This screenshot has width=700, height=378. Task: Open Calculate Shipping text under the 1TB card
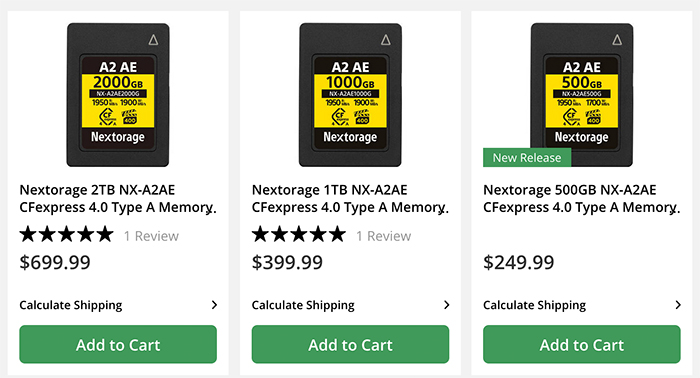303,305
